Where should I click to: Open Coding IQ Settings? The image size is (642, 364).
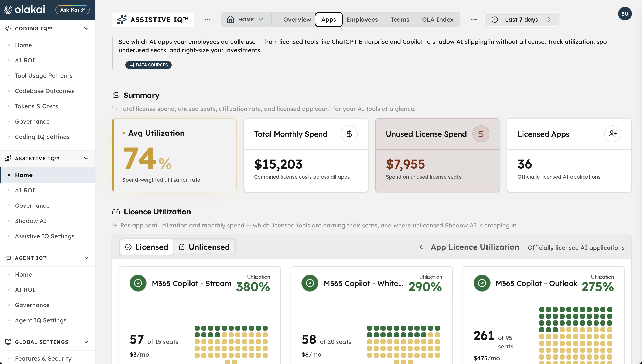click(x=42, y=137)
